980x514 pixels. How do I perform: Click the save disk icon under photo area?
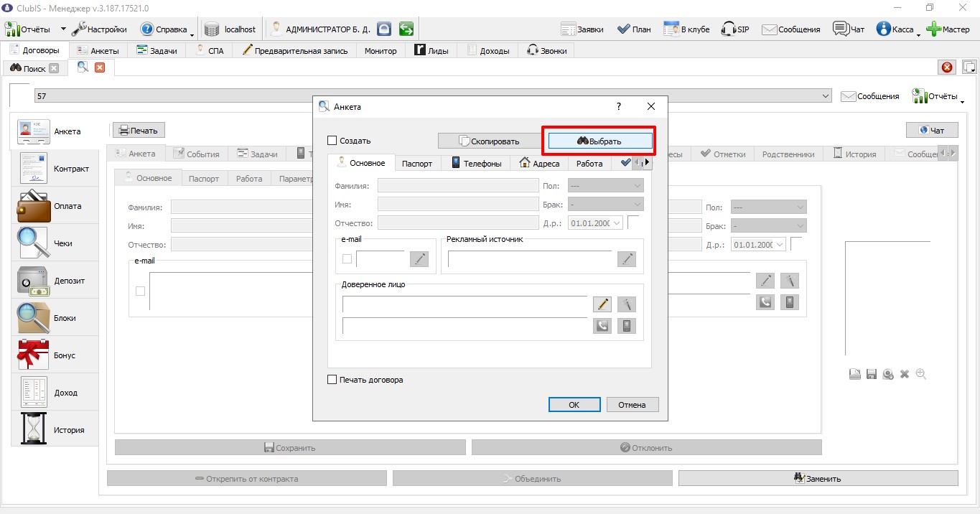(x=872, y=374)
